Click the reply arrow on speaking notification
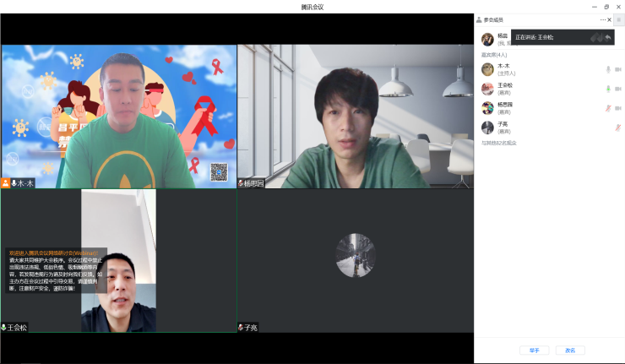The width and height of the screenshot is (625, 364). tap(607, 37)
